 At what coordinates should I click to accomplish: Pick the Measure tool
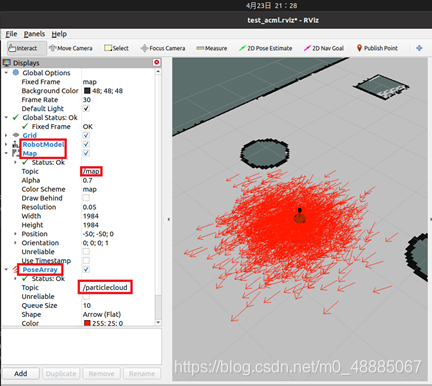click(212, 48)
